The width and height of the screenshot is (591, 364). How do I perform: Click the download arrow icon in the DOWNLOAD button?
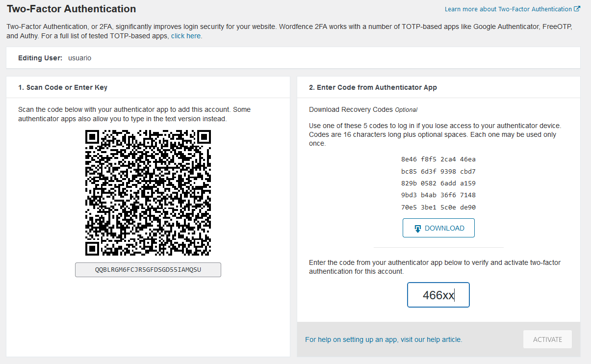(x=418, y=229)
